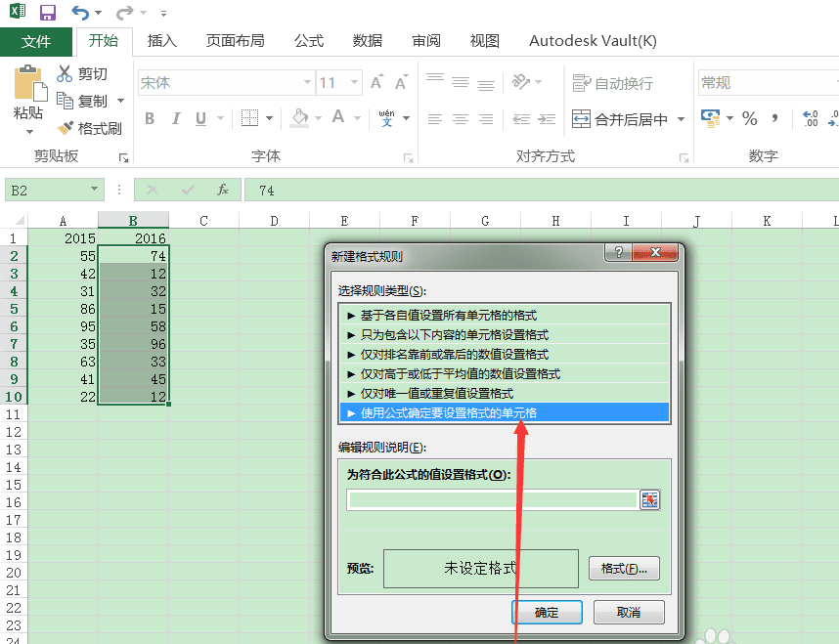The width and height of the screenshot is (839, 644).
Task: Align text to top
Action: tap(435, 80)
